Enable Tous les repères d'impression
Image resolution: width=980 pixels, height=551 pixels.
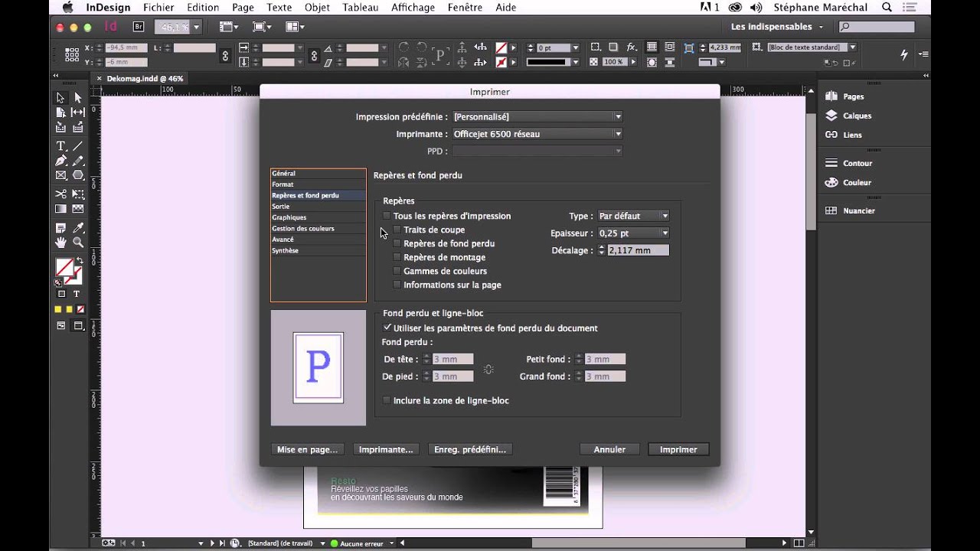(387, 216)
